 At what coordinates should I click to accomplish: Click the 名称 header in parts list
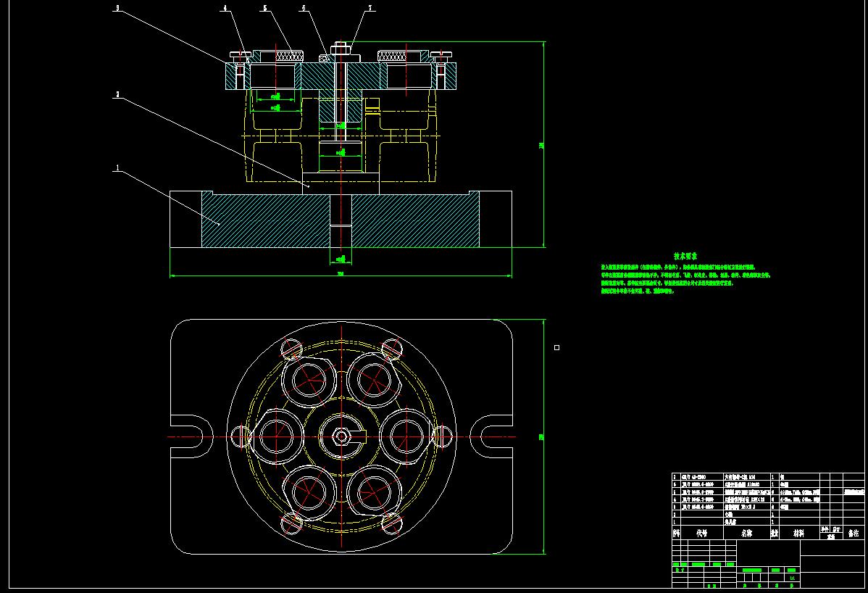coord(747,534)
